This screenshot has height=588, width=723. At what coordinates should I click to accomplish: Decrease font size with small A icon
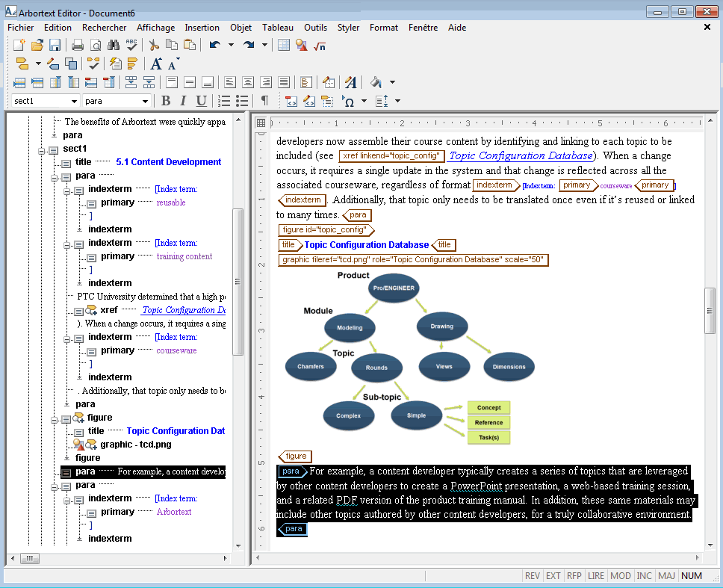(173, 64)
